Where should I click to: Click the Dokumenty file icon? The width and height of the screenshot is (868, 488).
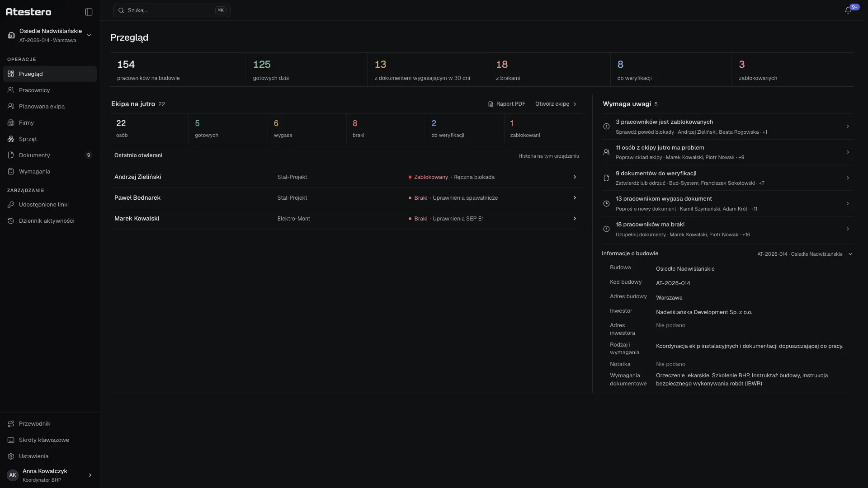click(x=11, y=155)
